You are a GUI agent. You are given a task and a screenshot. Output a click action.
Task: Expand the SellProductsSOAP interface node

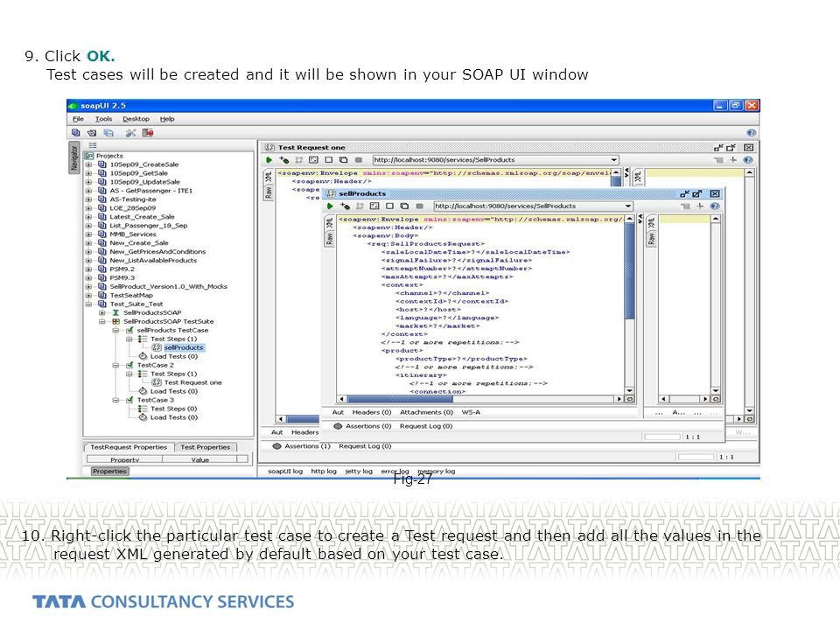[101, 313]
